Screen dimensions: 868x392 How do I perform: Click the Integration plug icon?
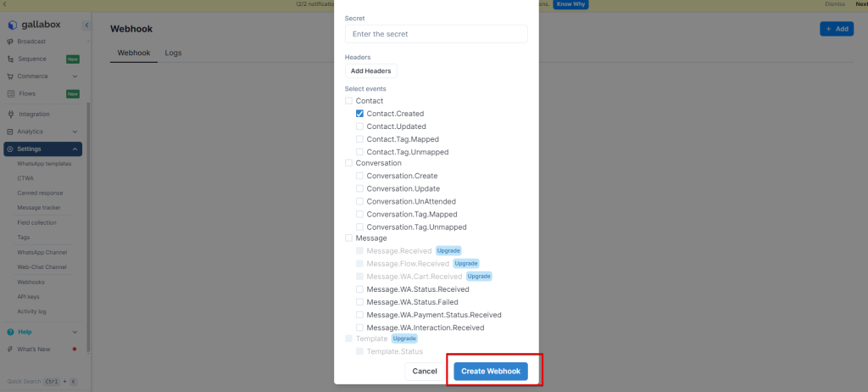(10, 115)
